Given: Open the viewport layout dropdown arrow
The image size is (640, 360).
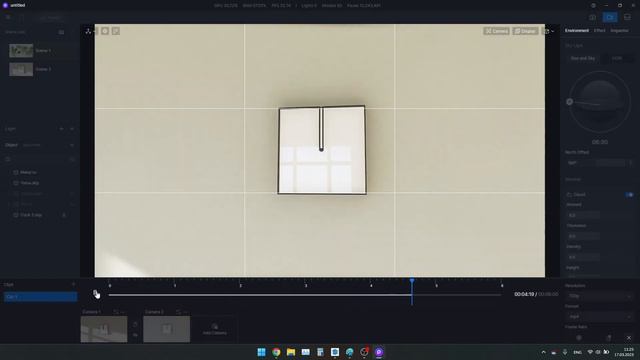Looking at the screenshot, I should pyautogui.click(x=552, y=31).
